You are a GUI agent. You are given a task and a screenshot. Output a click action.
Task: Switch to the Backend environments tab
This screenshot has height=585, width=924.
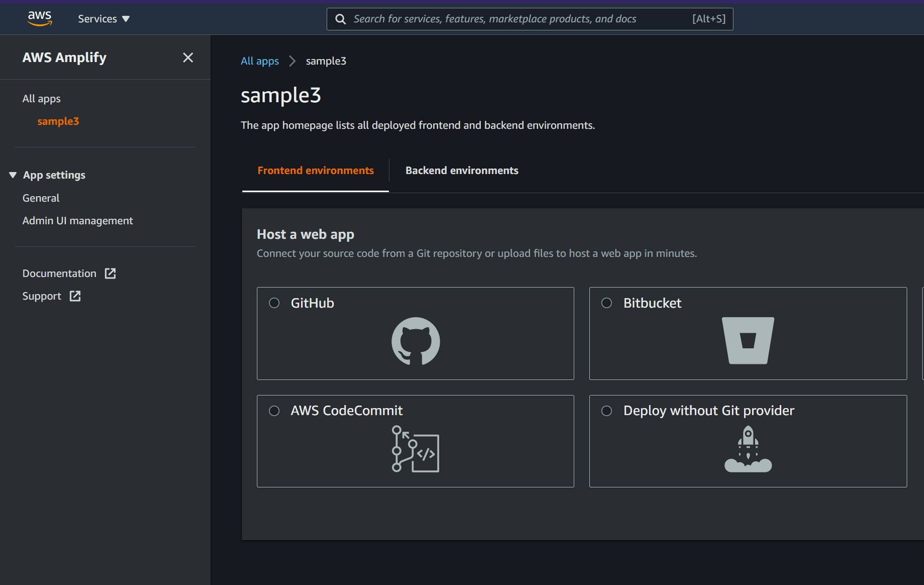[x=462, y=170]
